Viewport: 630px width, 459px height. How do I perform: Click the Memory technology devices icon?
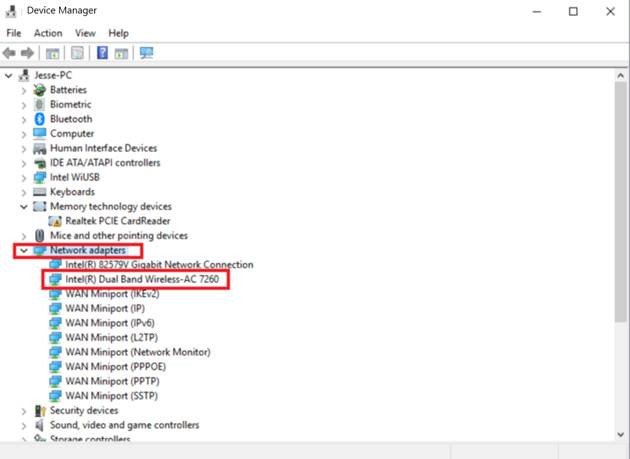[x=39, y=207]
